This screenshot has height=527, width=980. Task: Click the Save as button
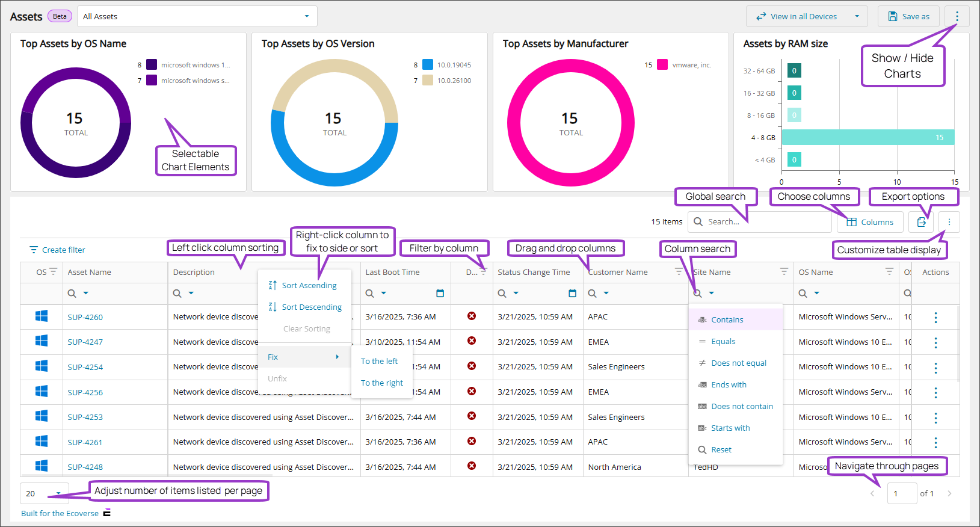[908, 16]
